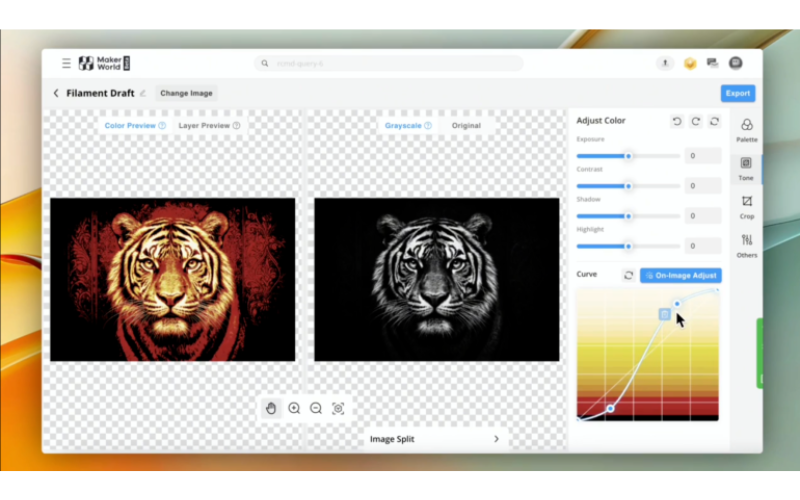Click the Change Image button
The width and height of the screenshot is (800, 500).
(x=186, y=93)
